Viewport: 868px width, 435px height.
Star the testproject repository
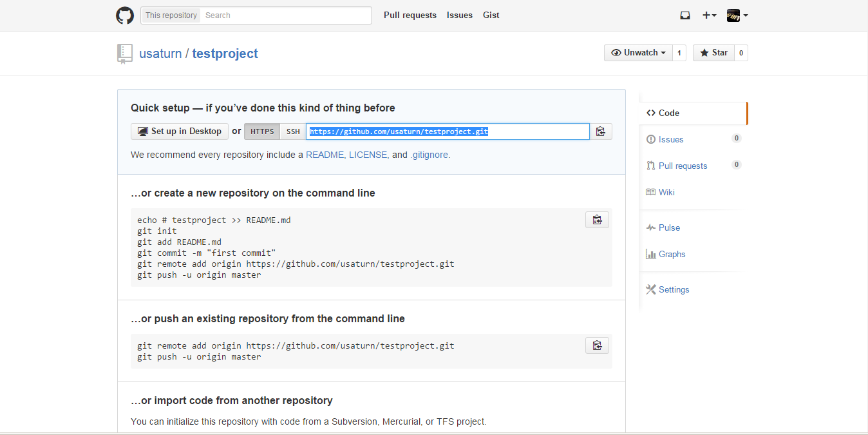pos(713,53)
